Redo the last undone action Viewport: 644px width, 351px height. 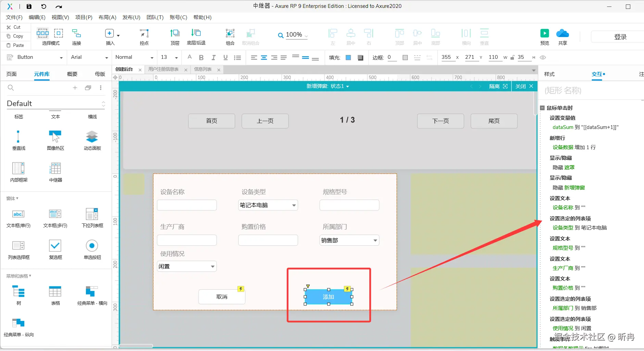coord(59,6)
